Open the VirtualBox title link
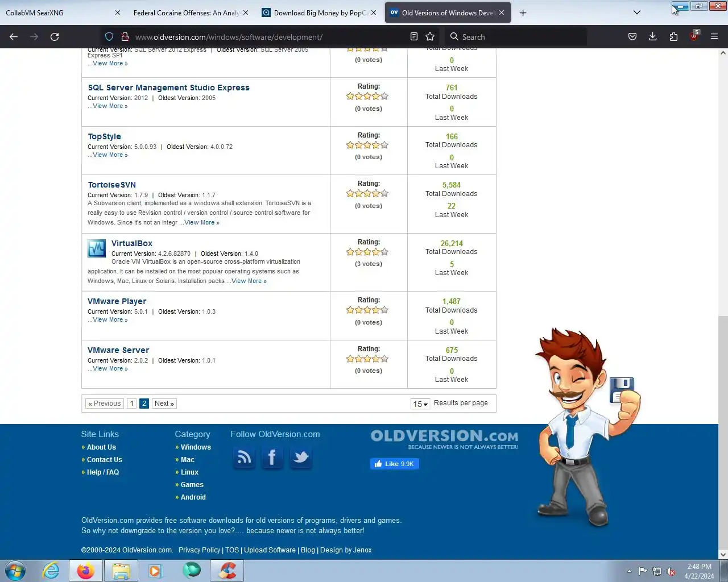Viewport: 728px width, 582px height. click(x=132, y=243)
